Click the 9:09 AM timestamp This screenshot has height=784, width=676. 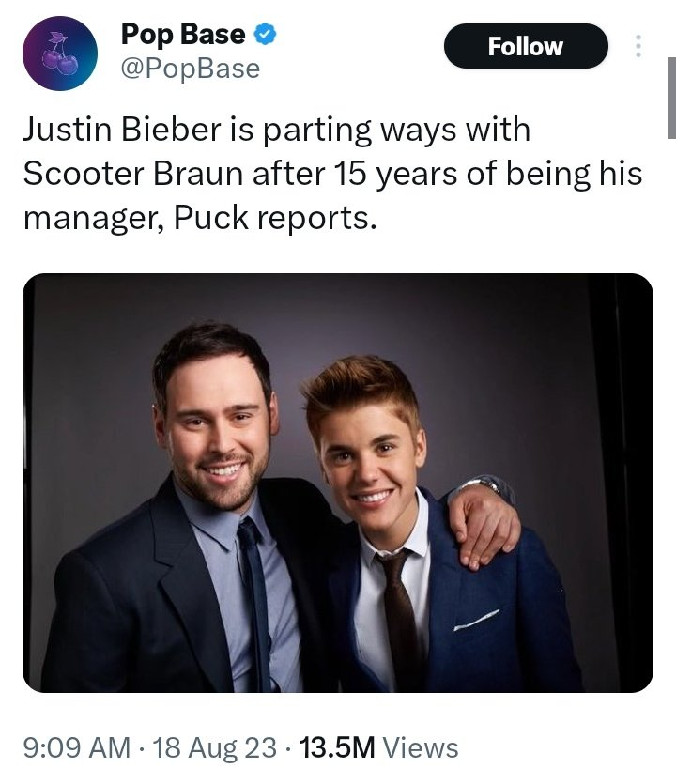pos(77,747)
